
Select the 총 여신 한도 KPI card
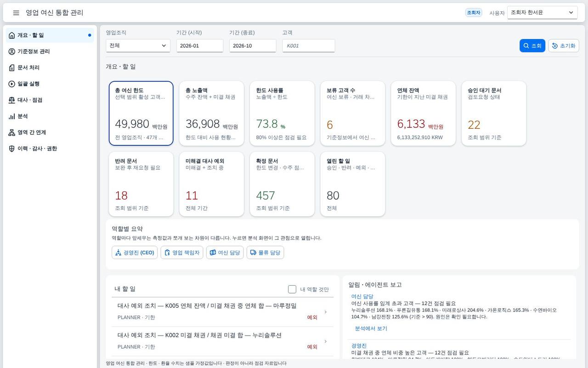[x=141, y=114]
